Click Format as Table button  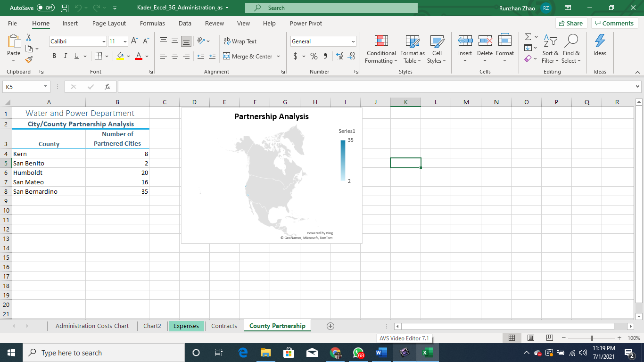412,49
